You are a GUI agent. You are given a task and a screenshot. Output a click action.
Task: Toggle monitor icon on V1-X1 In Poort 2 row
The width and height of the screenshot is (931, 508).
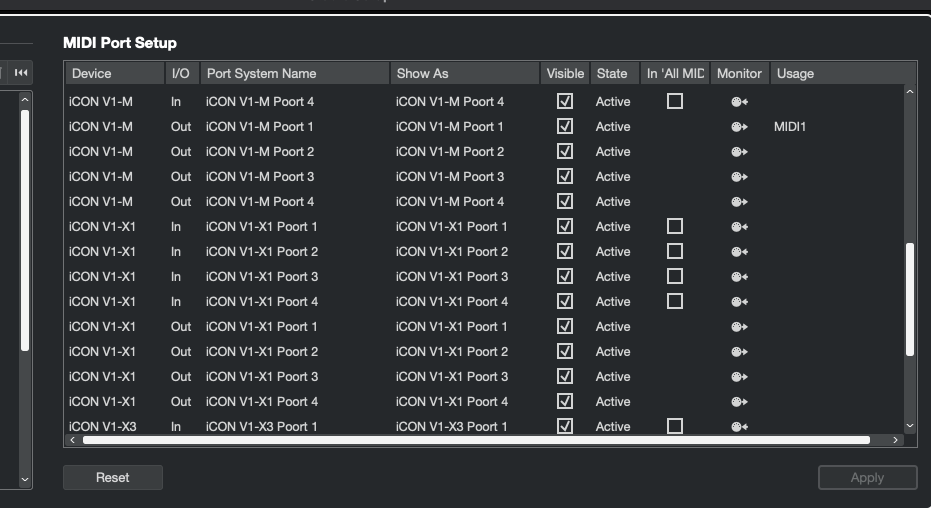click(739, 252)
